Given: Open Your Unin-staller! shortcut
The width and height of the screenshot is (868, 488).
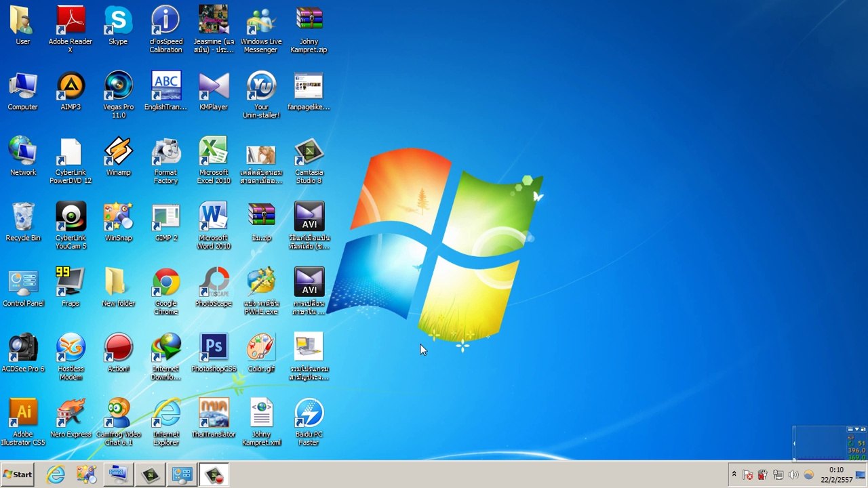Looking at the screenshot, I should pos(261,94).
